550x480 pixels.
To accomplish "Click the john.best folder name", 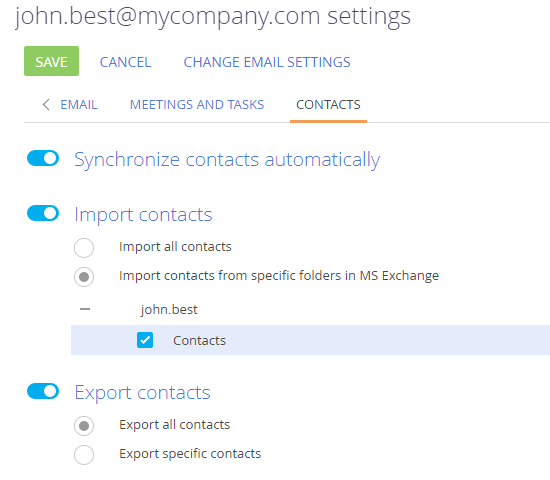I will coord(169,310).
